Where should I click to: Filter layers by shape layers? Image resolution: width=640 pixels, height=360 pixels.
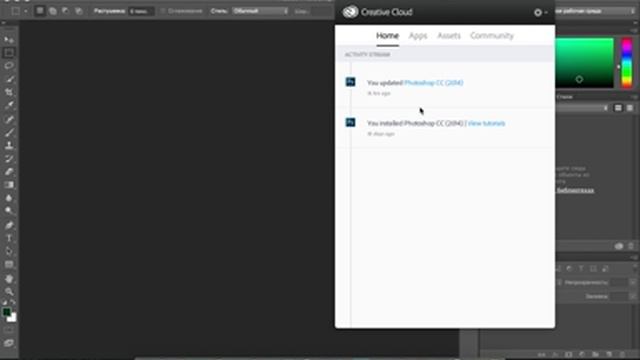click(x=593, y=269)
